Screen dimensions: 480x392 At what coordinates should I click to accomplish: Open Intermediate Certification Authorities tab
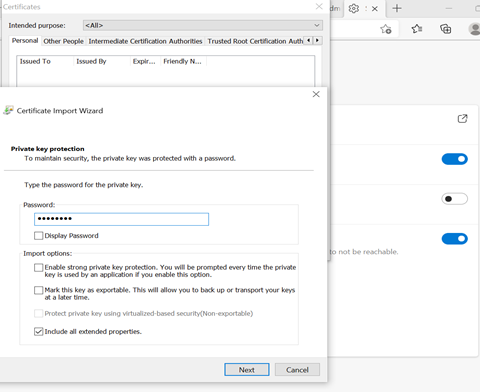point(145,41)
